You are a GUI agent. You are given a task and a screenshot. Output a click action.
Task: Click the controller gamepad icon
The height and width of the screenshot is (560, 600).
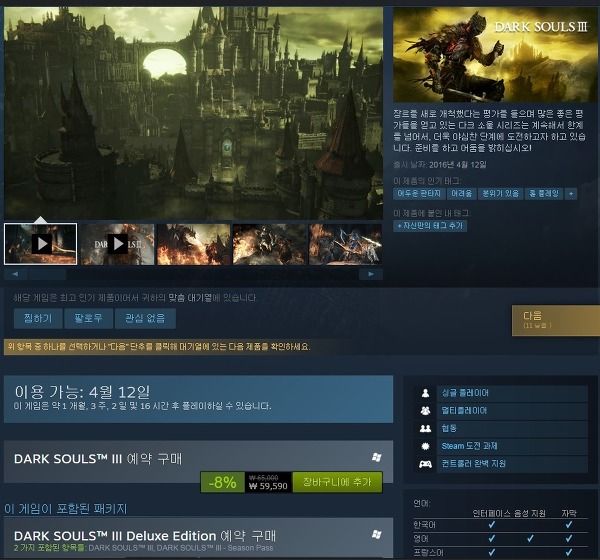pos(425,464)
